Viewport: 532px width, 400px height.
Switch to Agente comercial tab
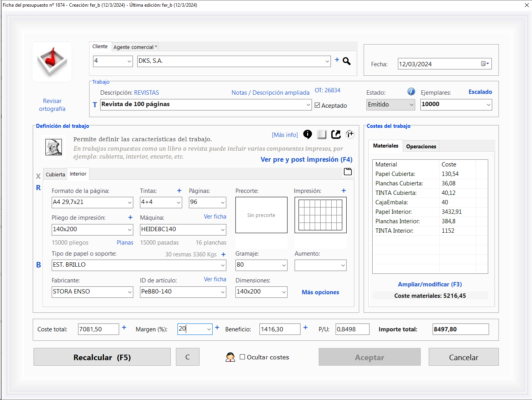(135, 47)
